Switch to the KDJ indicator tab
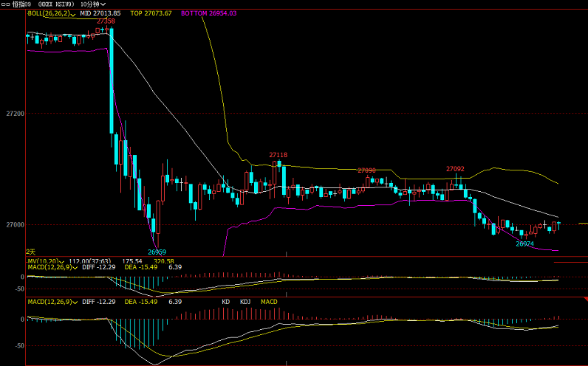This screenshot has height=366, width=588. pos(245,302)
